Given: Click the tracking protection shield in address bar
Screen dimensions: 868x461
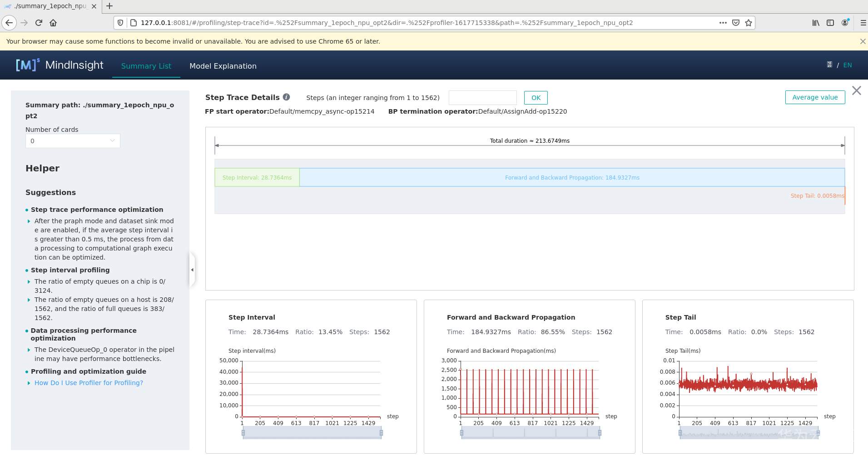Looking at the screenshot, I should click(121, 23).
